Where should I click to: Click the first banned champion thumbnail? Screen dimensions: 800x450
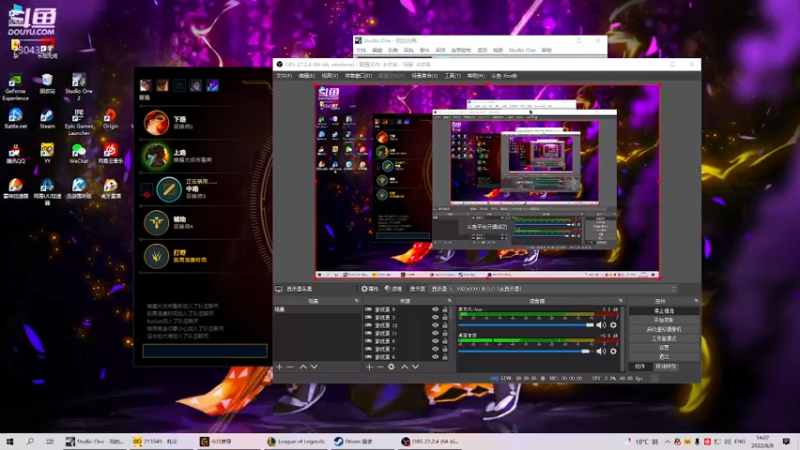coord(145,85)
